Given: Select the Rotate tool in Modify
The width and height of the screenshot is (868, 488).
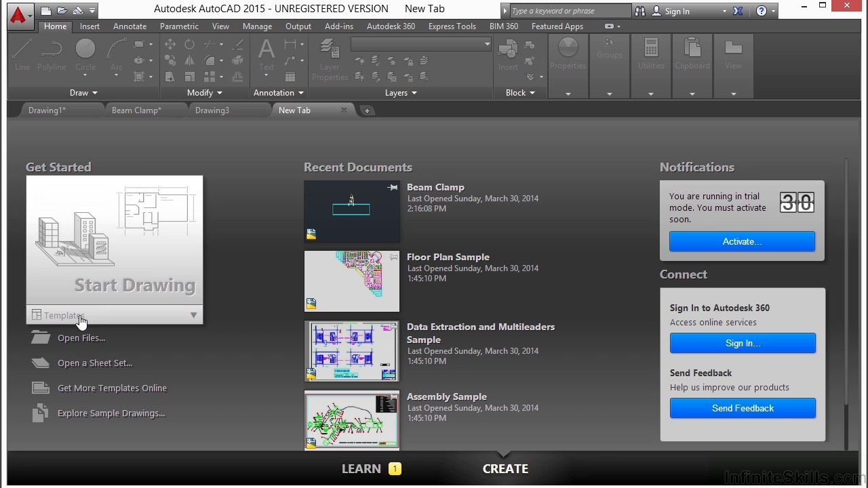Looking at the screenshot, I should (x=189, y=44).
